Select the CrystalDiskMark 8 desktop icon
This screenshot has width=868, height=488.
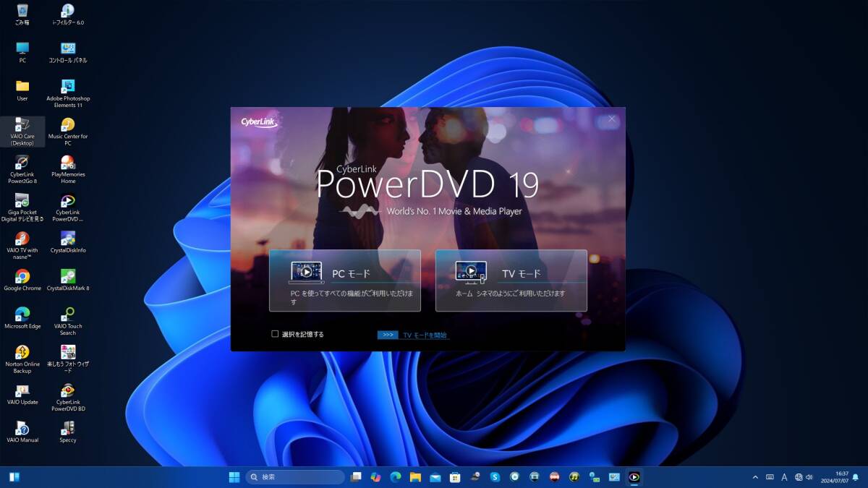pyautogui.click(x=68, y=280)
